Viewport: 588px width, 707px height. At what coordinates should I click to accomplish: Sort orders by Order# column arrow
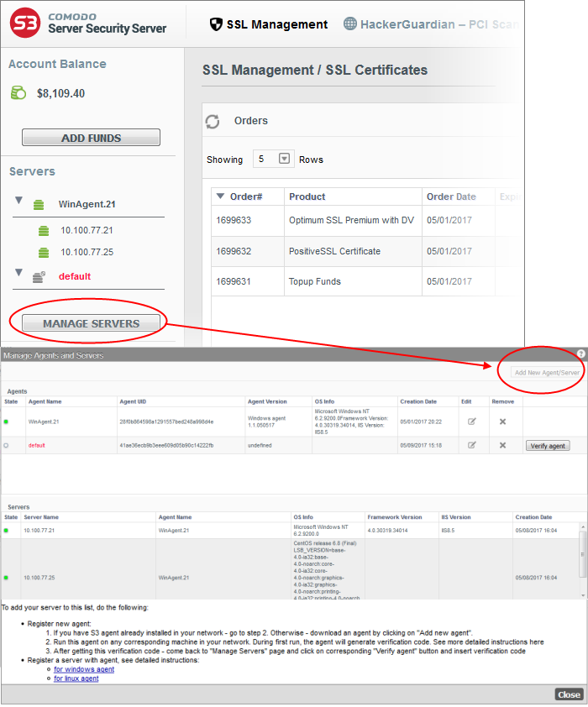[220, 196]
